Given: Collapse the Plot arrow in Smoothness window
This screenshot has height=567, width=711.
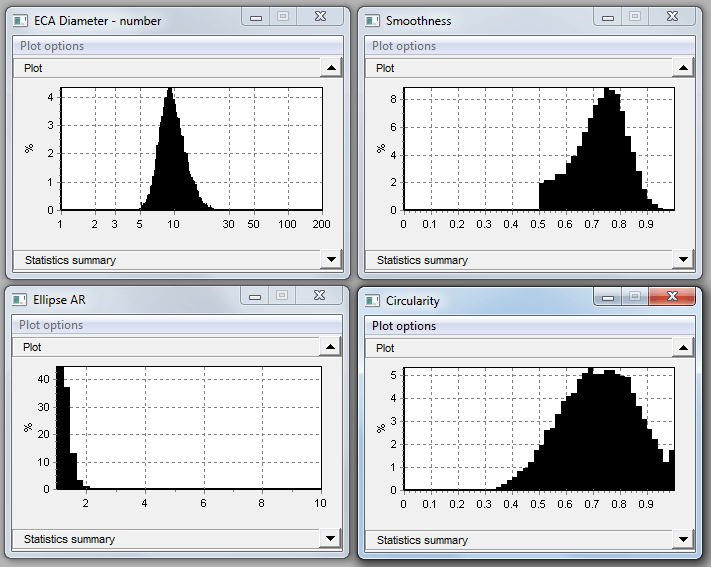Looking at the screenshot, I should click(683, 67).
